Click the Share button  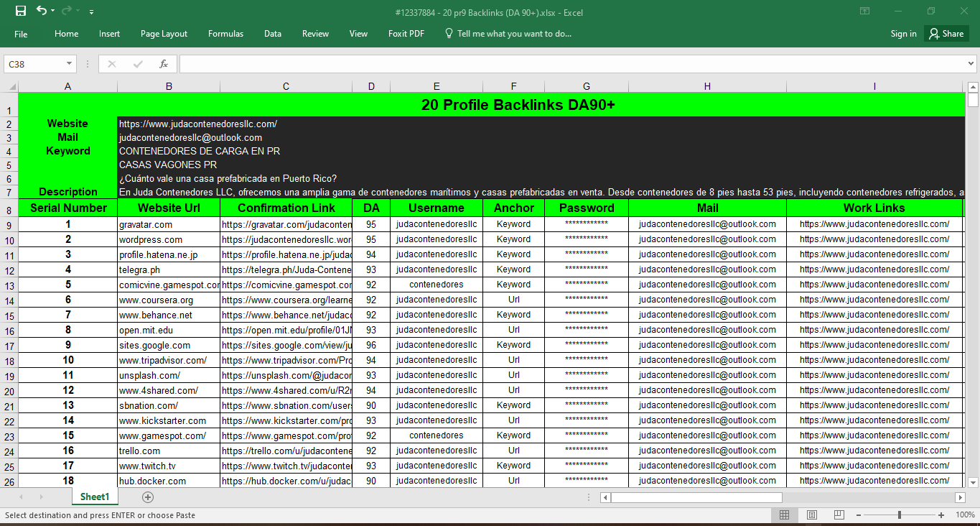[946, 33]
